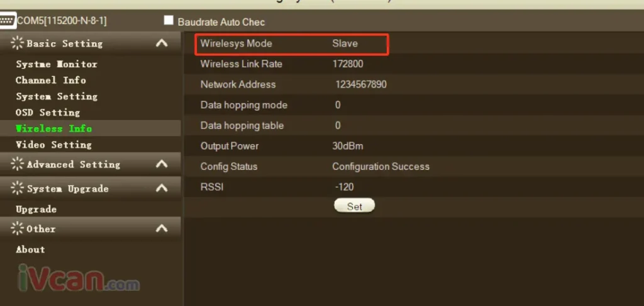This screenshot has height=306, width=644.
Task: Select the Video Setting menu item
Action: [x=53, y=145]
